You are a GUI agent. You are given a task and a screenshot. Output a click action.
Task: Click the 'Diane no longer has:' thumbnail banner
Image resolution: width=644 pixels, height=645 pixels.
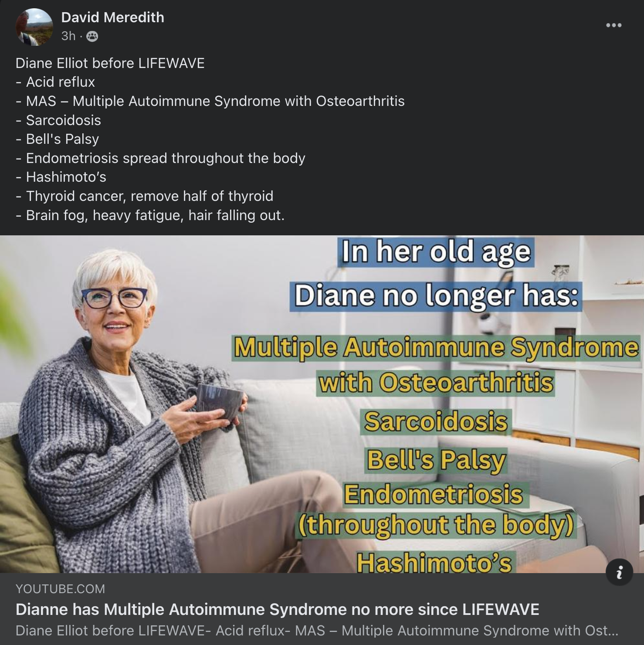pyautogui.click(x=436, y=296)
